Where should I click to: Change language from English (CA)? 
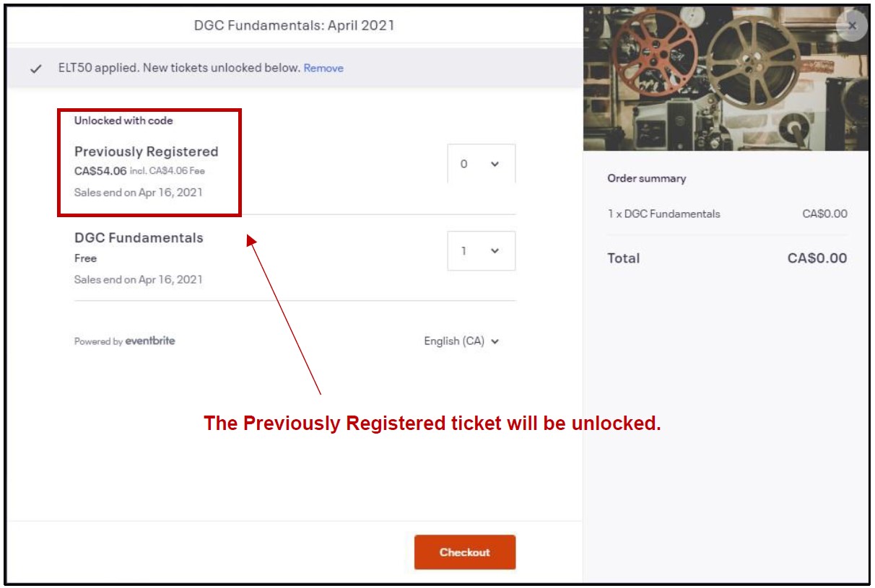click(x=461, y=341)
